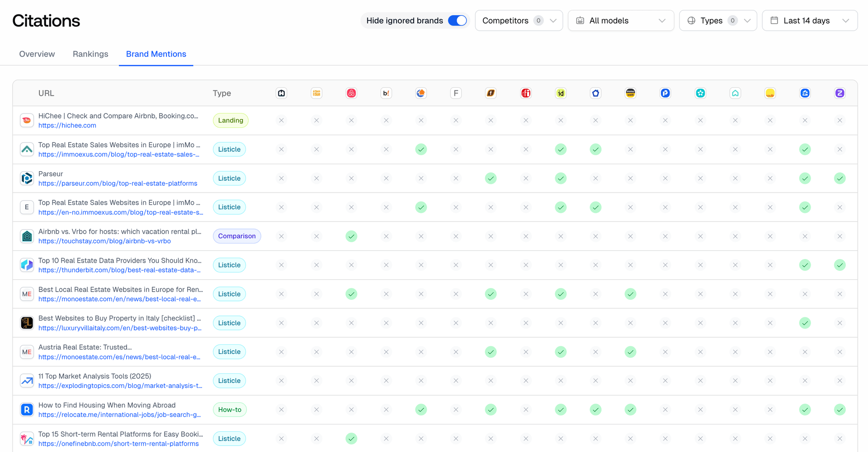Click the Relocate.me favicon beside its row
868x452 pixels.
27,410
